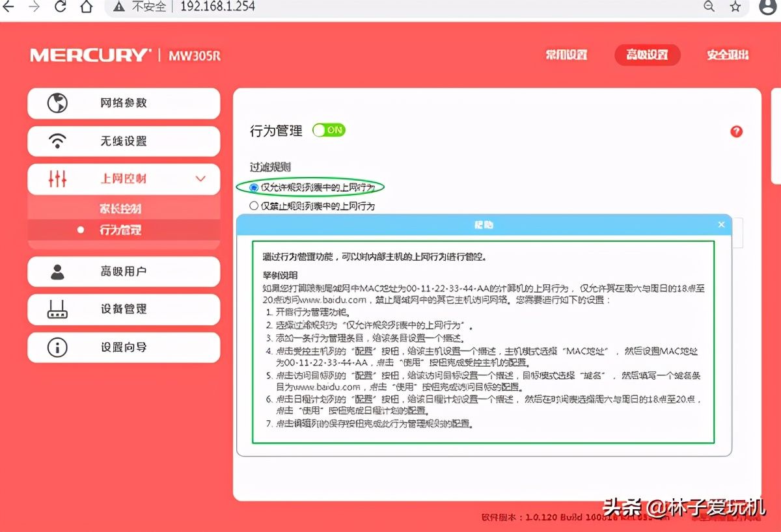Click the MERCURY logo
The height and width of the screenshot is (532, 781).
click(x=90, y=55)
